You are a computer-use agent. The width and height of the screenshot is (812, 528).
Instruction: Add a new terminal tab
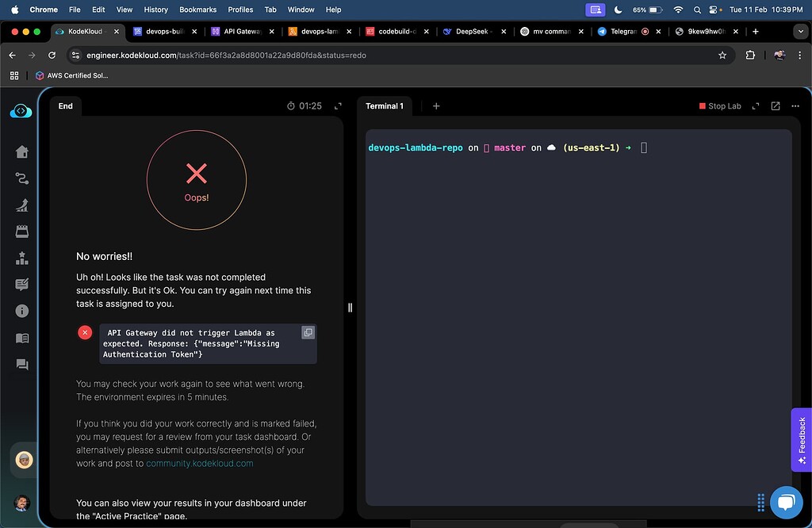(436, 106)
